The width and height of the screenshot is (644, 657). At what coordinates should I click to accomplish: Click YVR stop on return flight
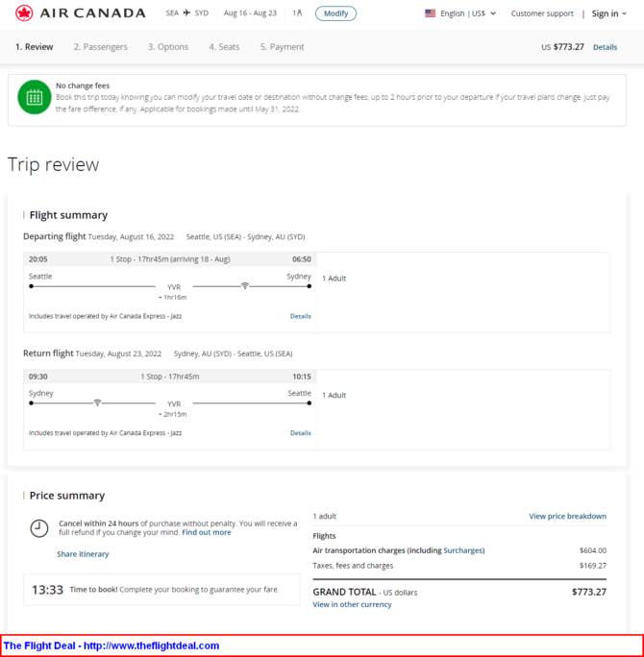coord(174,404)
